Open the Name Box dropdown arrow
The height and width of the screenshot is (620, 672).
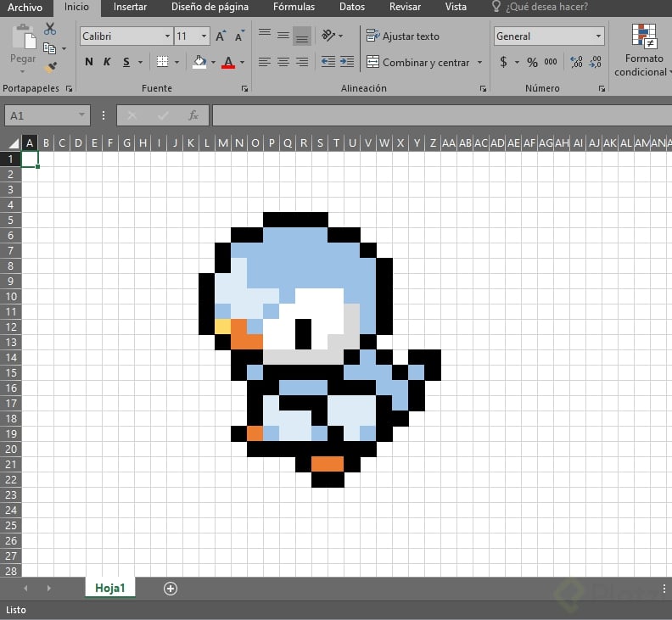point(81,115)
